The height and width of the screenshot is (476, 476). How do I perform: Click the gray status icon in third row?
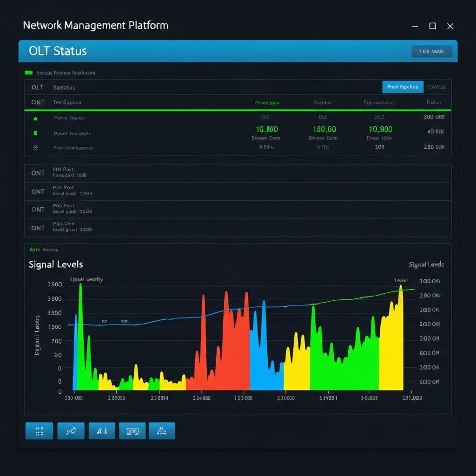coord(35,148)
